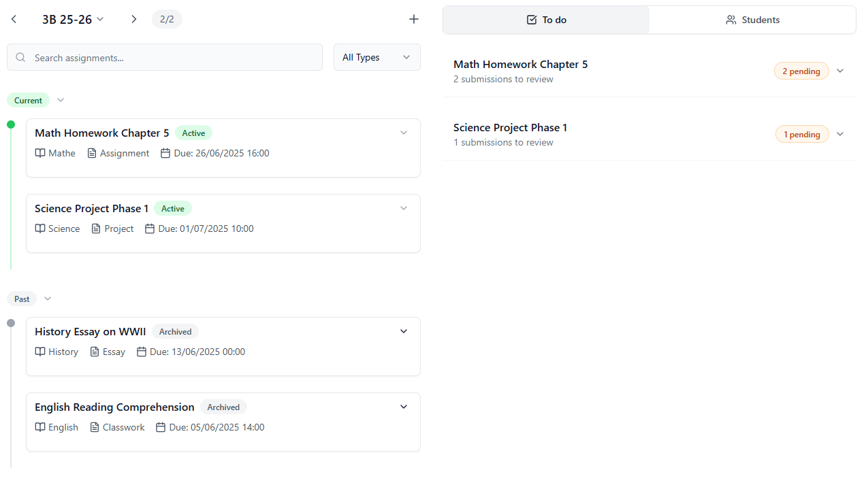Click the 2 pending badge on Math Homework
Image resolution: width=868 pixels, height=489 pixels.
(801, 71)
